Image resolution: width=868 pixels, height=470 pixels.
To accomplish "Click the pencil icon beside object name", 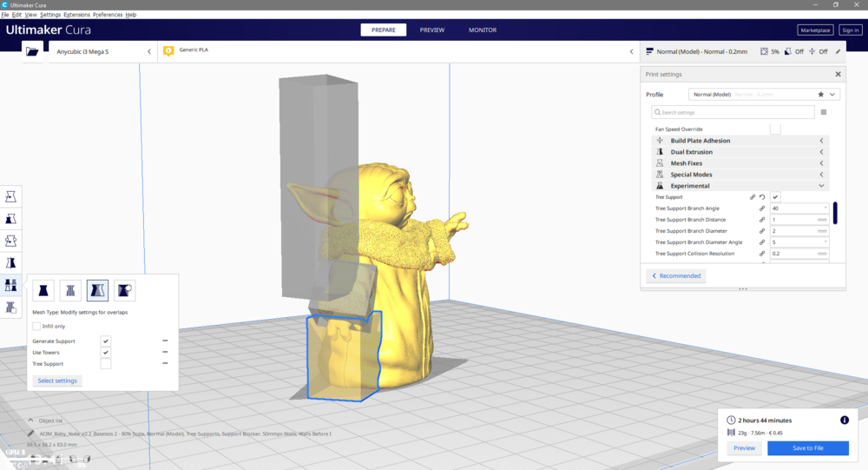I will pos(30,434).
